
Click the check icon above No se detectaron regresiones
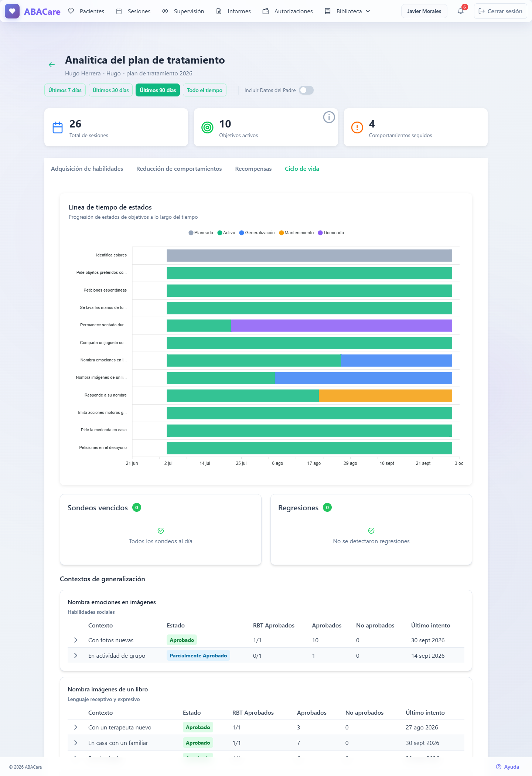pos(371,531)
